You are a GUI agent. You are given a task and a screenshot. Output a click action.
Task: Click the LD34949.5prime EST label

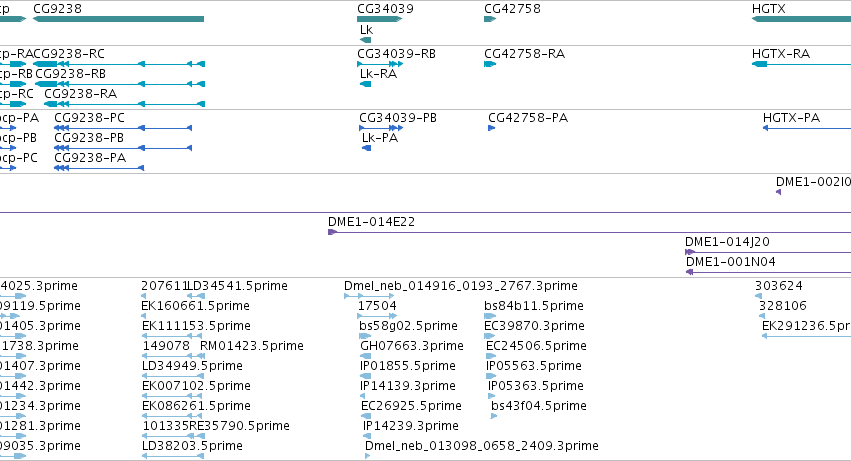[192, 366]
